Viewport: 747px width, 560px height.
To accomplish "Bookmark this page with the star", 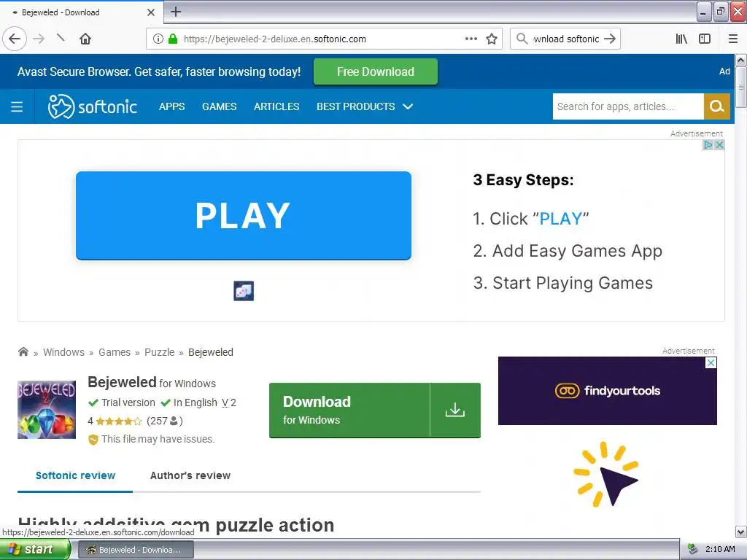I will point(492,39).
